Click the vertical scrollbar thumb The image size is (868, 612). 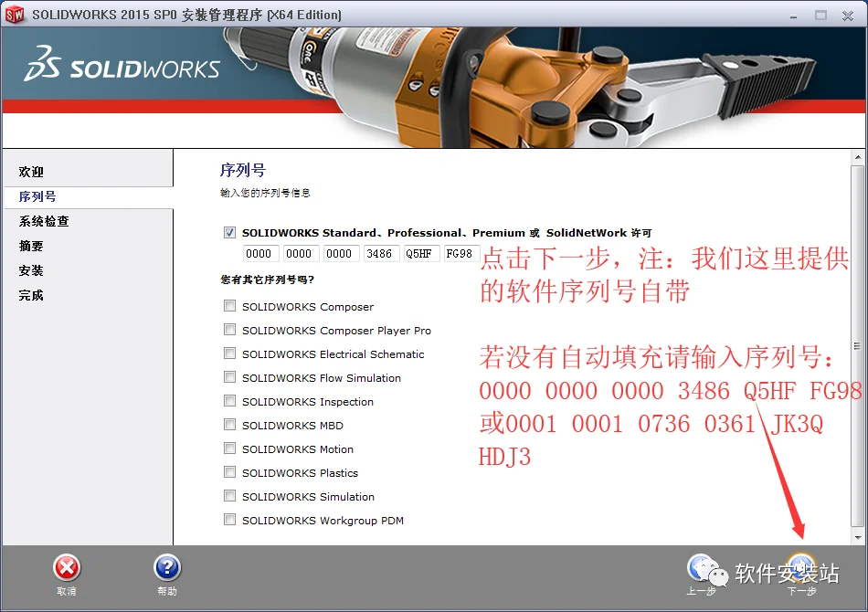coord(857,346)
